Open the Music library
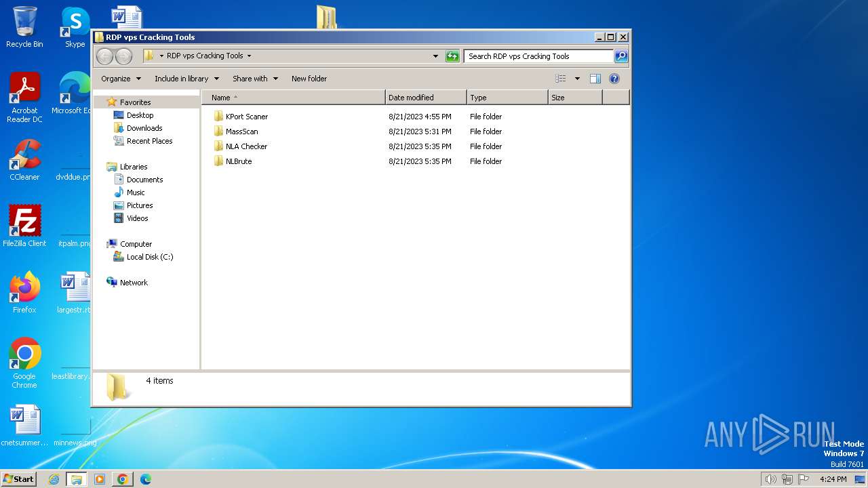This screenshot has height=488, width=868. [136, 192]
